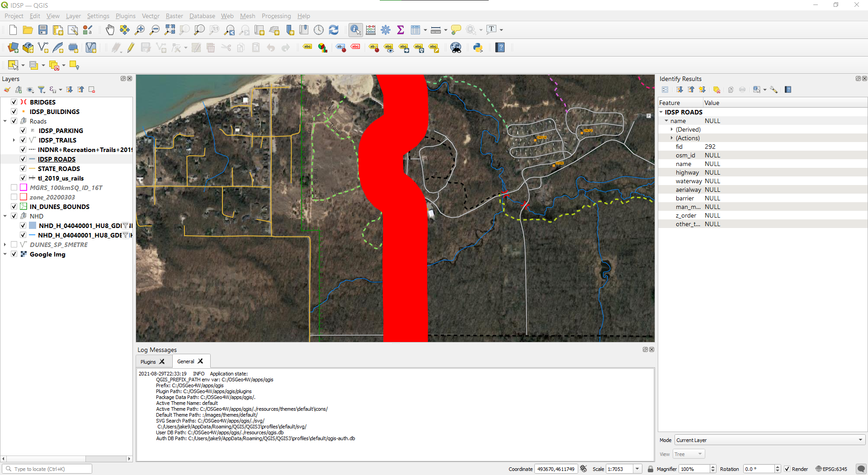Collapse the NHD group
868x475 pixels.
pyautogui.click(x=5, y=216)
